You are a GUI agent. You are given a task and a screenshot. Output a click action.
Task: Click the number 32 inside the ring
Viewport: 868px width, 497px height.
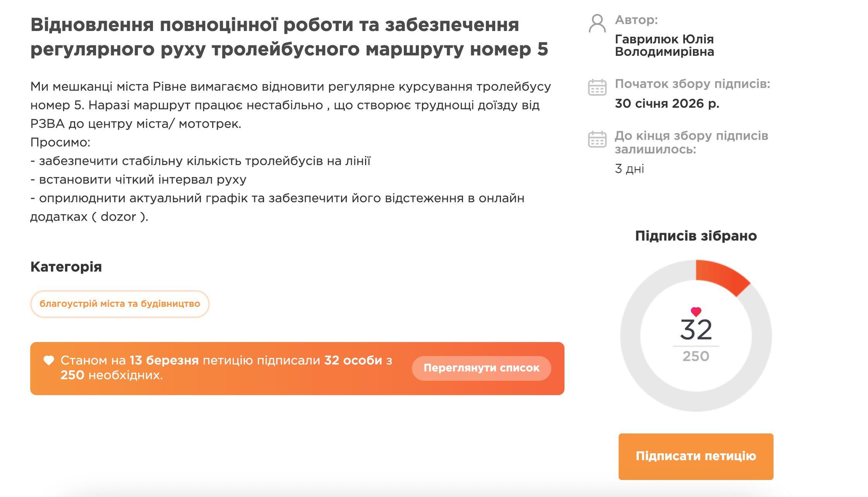(x=696, y=330)
